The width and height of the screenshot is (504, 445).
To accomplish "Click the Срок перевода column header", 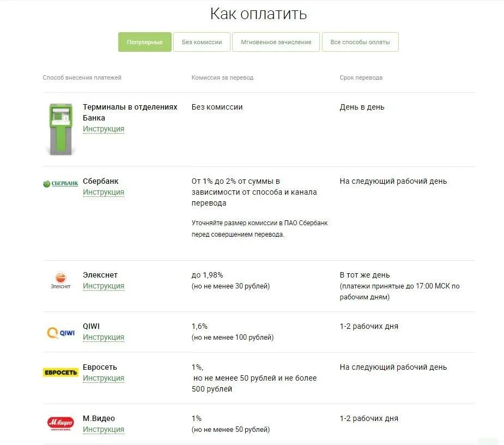I will 361,77.
